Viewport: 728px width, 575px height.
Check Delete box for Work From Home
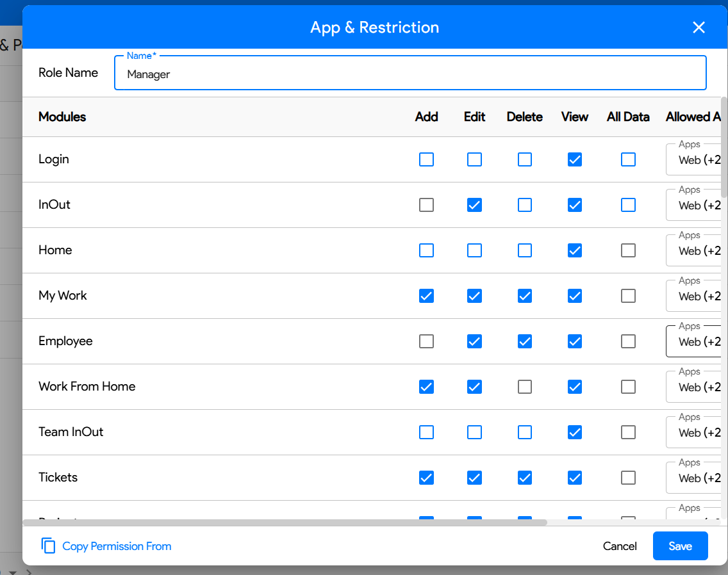click(524, 387)
